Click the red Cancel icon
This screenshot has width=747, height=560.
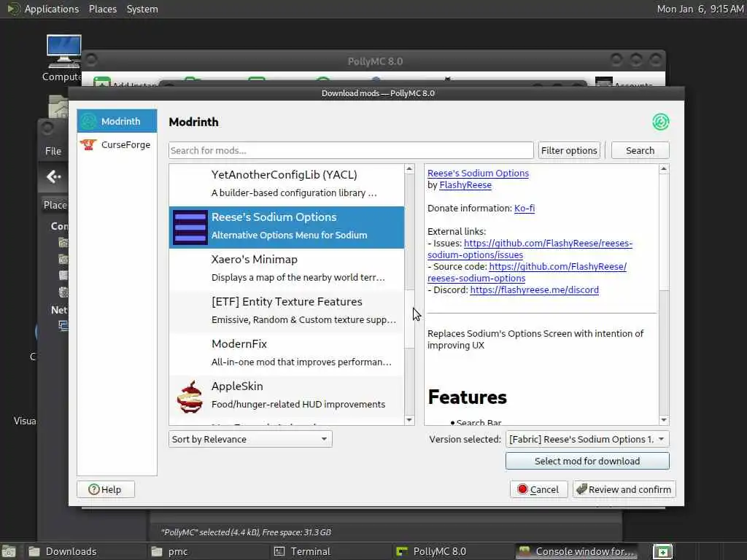[522, 489]
